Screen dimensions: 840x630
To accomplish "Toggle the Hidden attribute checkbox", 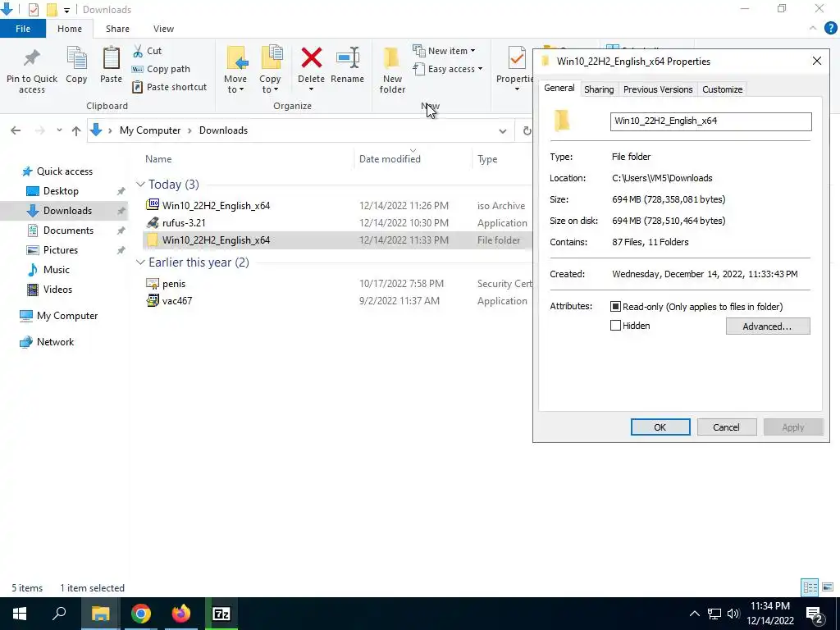I will click(615, 325).
